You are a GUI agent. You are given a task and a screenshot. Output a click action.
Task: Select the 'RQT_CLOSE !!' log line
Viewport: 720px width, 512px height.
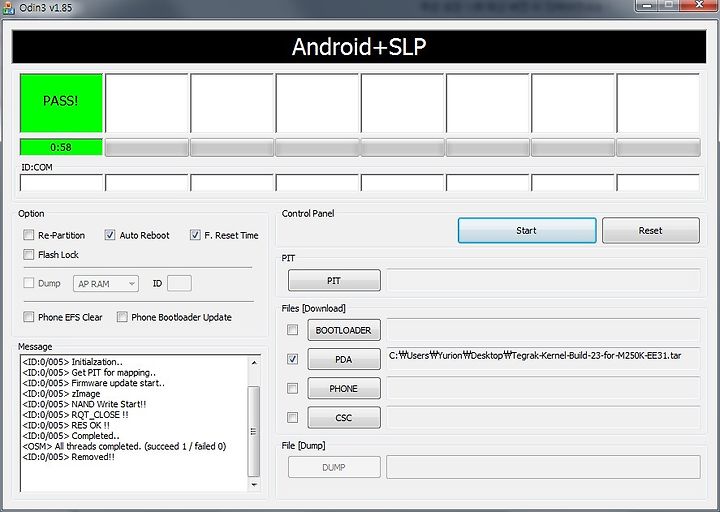coord(75,415)
